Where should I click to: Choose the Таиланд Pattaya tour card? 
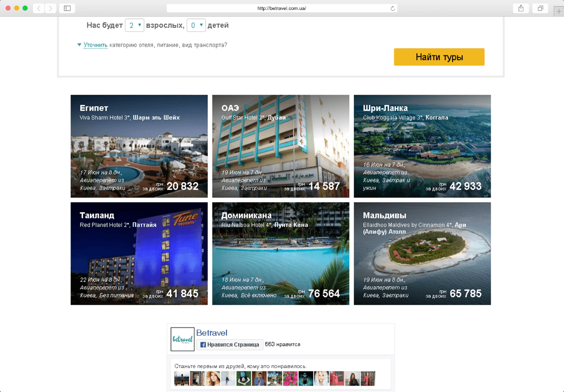click(x=139, y=253)
